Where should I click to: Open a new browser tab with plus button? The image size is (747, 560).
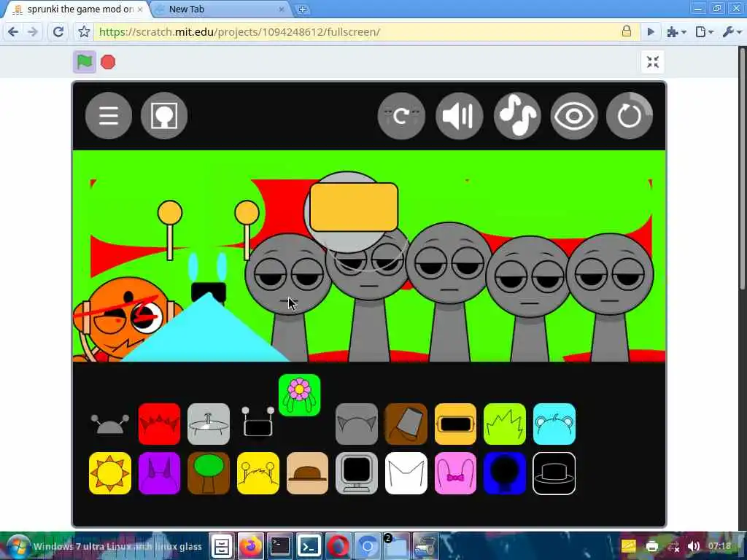pyautogui.click(x=302, y=9)
